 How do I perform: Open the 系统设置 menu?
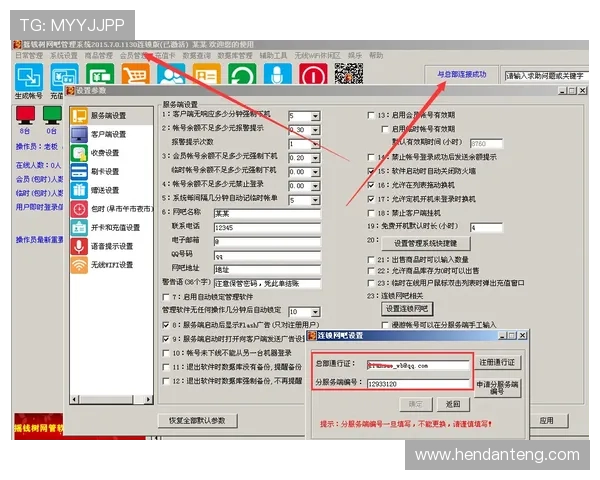(x=64, y=56)
